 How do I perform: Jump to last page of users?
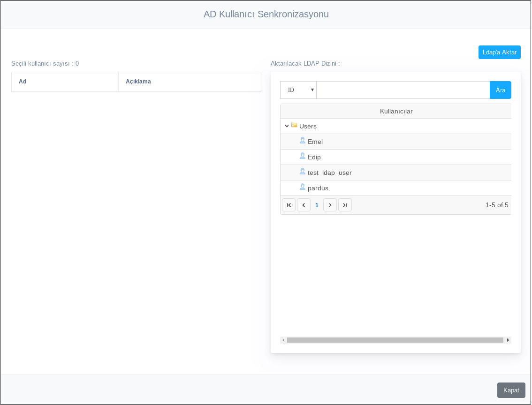point(345,205)
